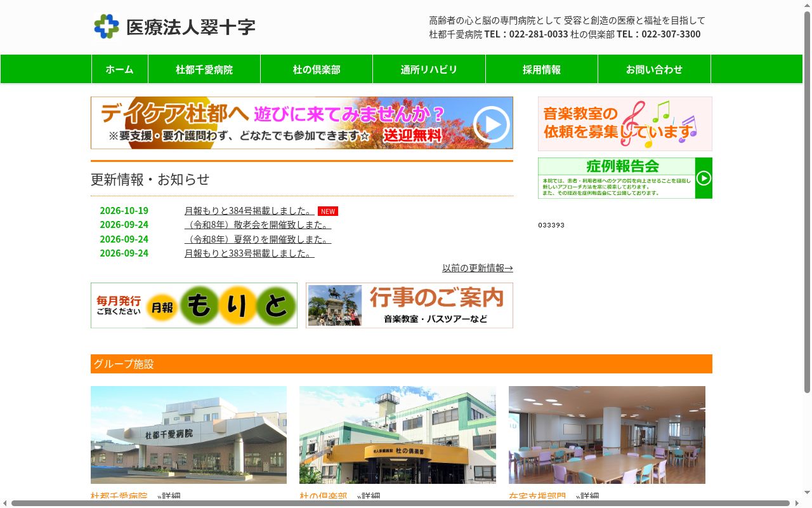Open the 夏祭りを開催 news link
The width and height of the screenshot is (812, 508).
point(258,239)
